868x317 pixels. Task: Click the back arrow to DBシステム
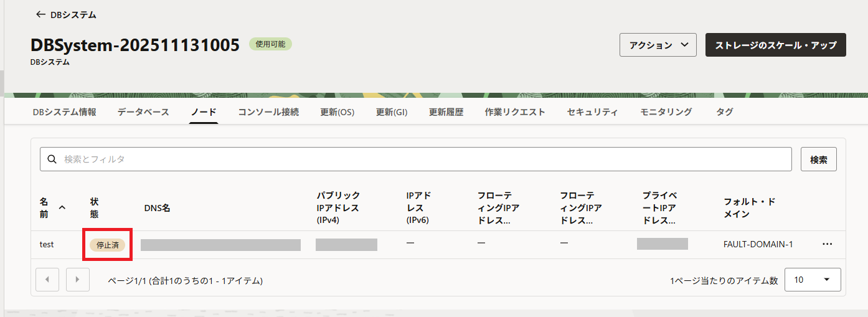point(41,14)
